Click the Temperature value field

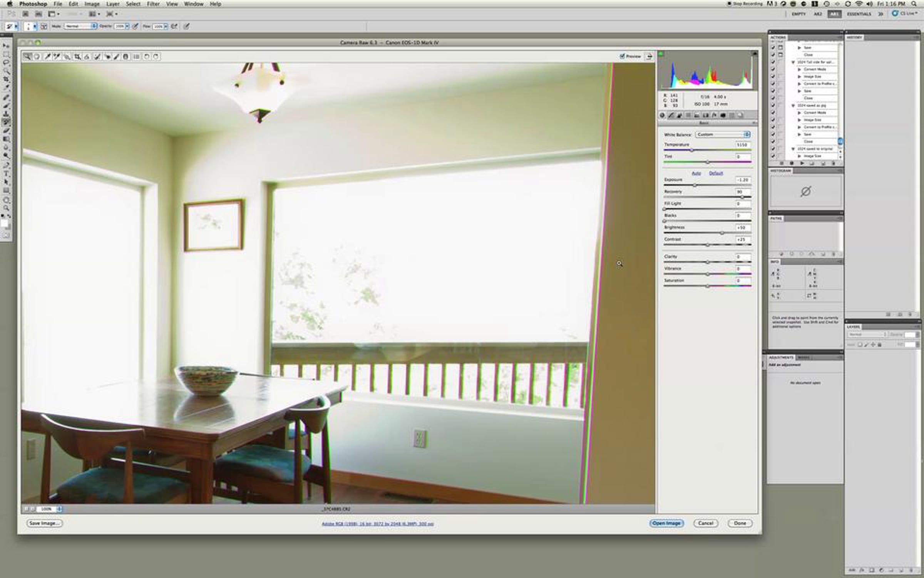pyautogui.click(x=742, y=145)
